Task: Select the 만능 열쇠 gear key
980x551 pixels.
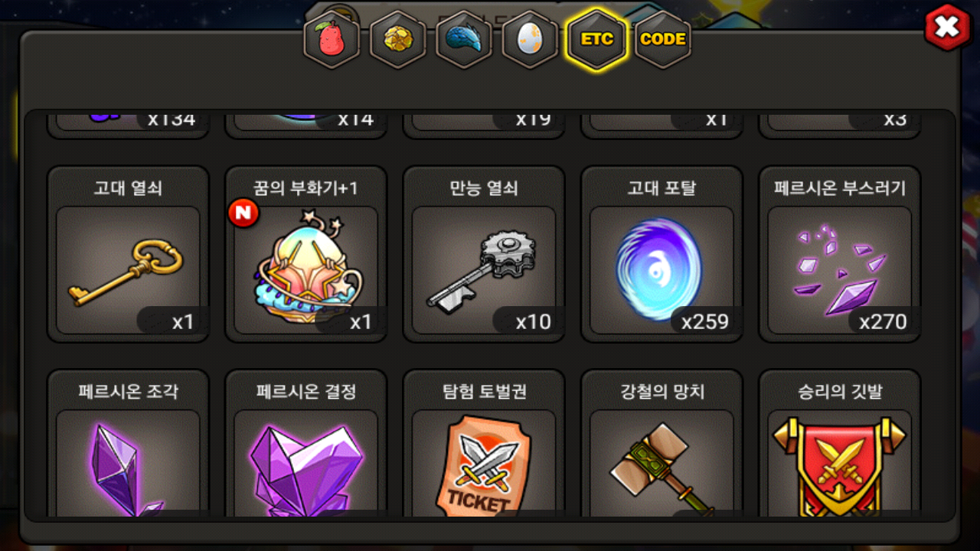Action: click(484, 254)
